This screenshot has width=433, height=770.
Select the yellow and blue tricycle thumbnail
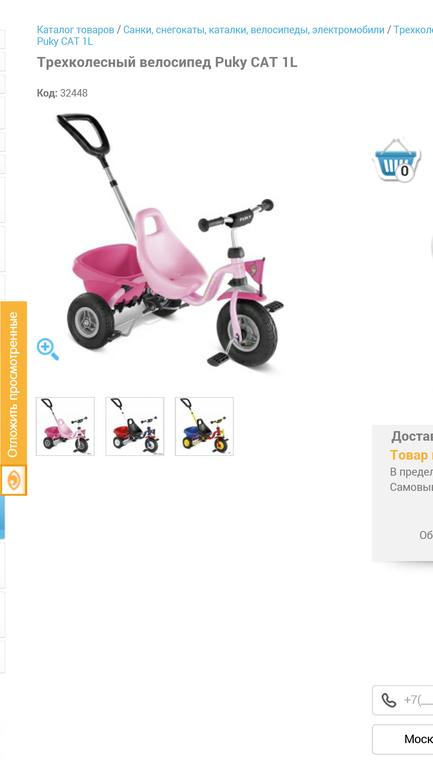point(204,426)
